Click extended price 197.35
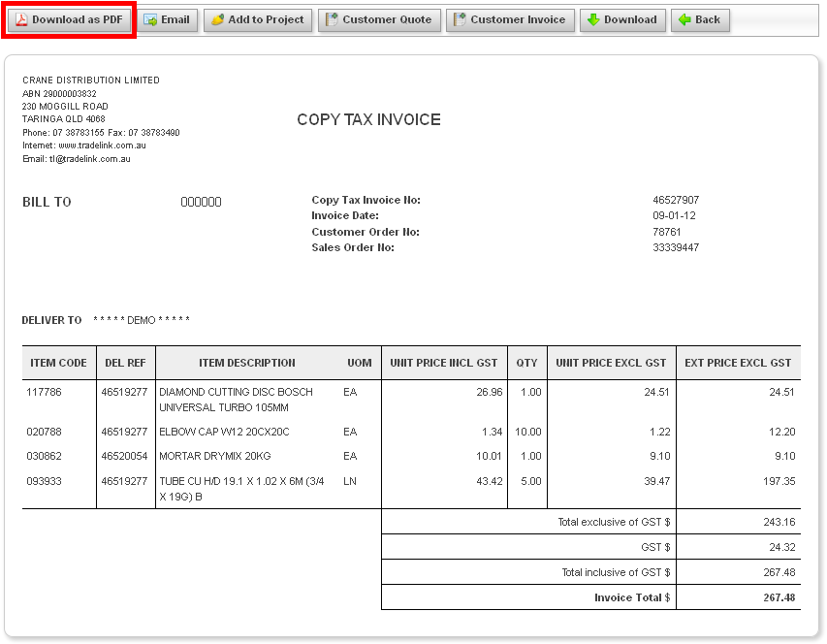Screen dimensions: 827x644 coord(779,481)
